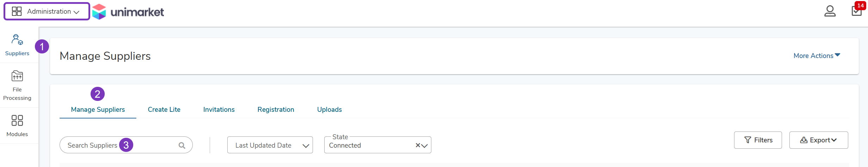Switch to the Create Lite tab

pyautogui.click(x=164, y=109)
